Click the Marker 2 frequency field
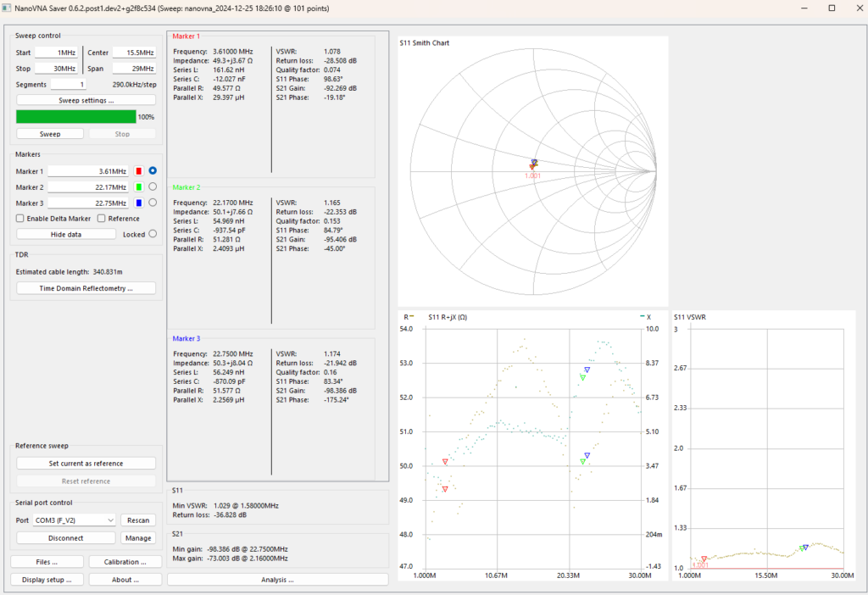The width and height of the screenshot is (868, 595). (87, 187)
